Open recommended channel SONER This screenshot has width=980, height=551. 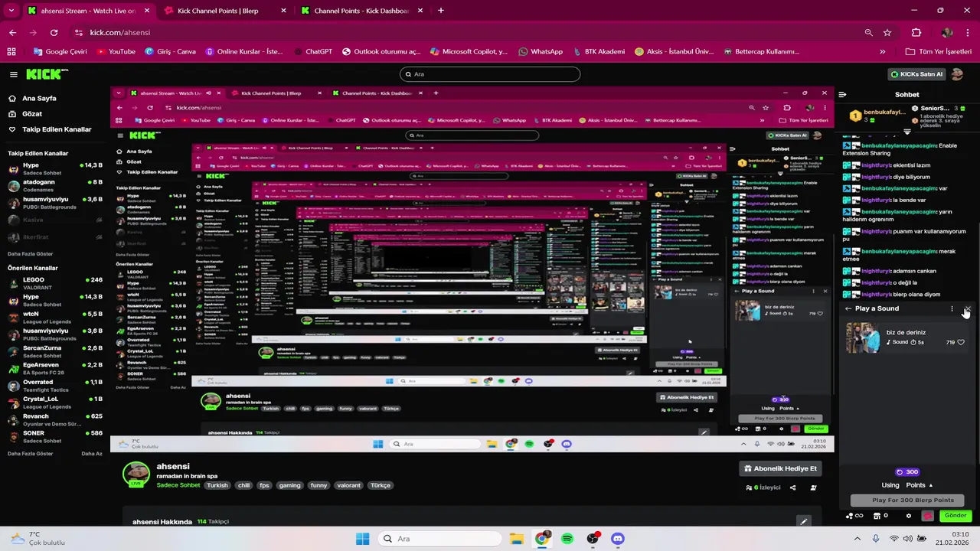[54, 436]
